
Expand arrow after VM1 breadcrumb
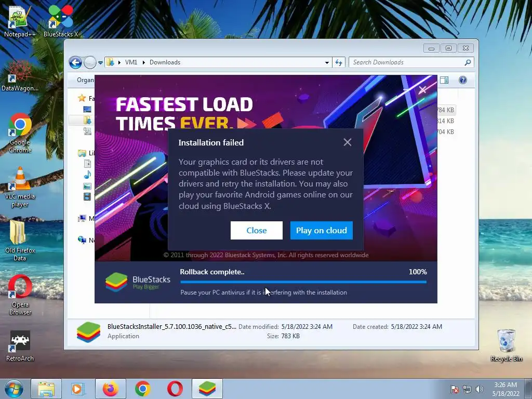coord(144,62)
